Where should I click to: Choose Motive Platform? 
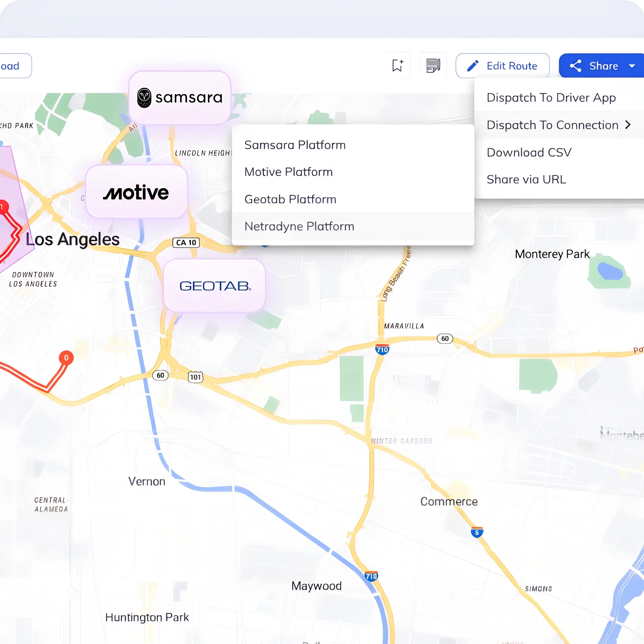[353, 172]
